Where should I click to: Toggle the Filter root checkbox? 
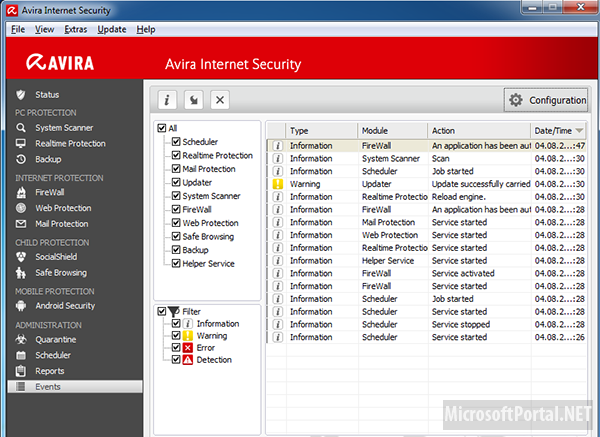click(162, 311)
